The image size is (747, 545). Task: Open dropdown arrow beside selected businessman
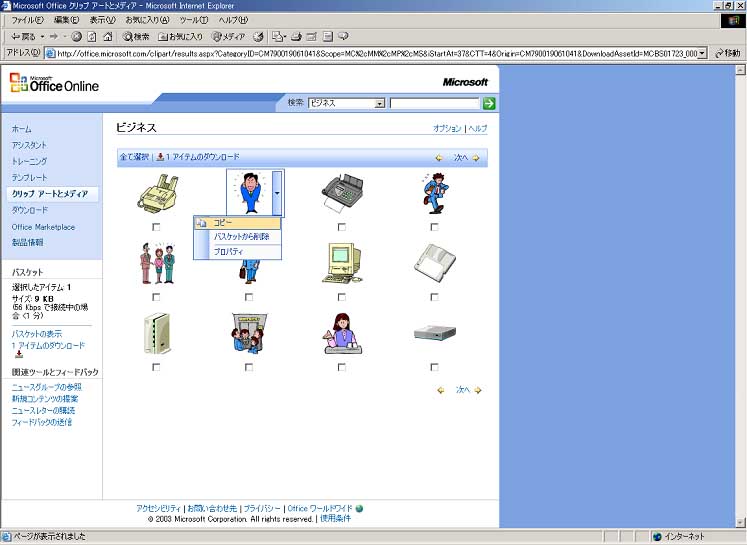coord(277,193)
